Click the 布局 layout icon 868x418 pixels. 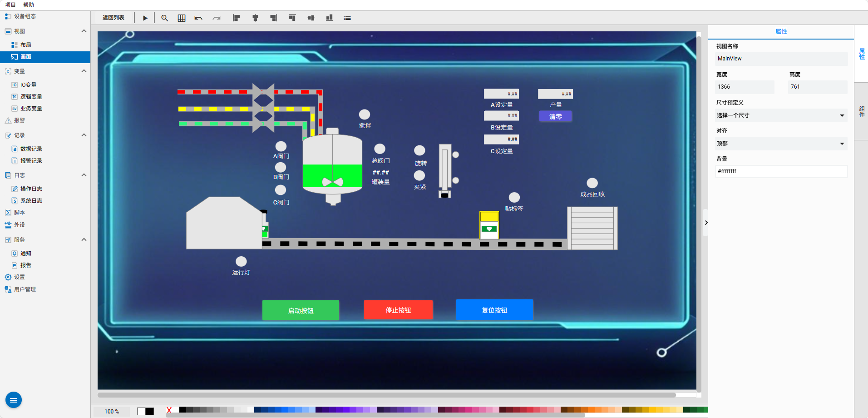(15, 45)
